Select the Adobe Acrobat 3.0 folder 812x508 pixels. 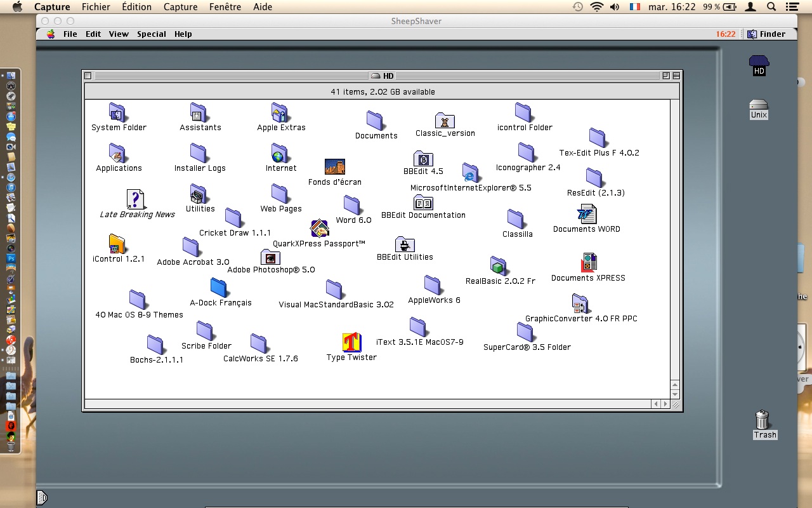click(192, 247)
